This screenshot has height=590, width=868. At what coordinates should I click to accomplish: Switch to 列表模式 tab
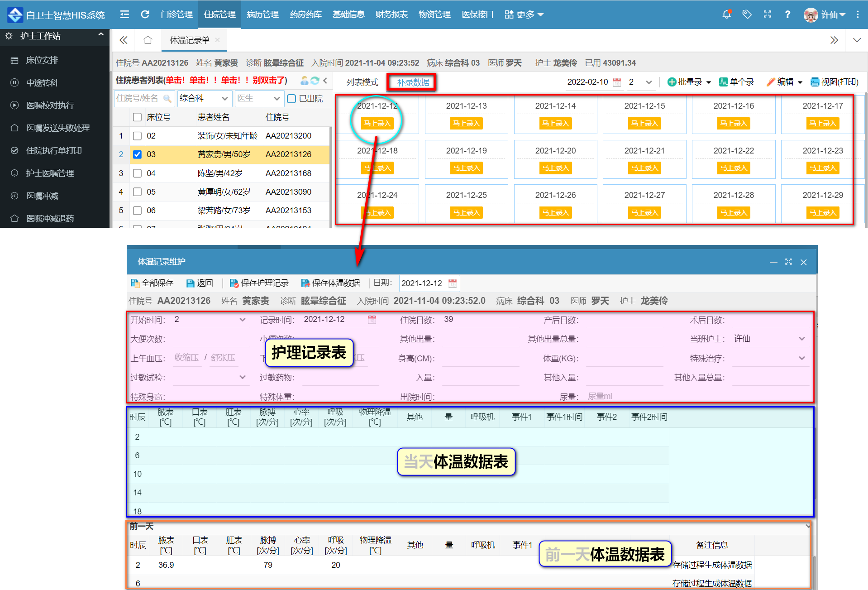(x=362, y=82)
